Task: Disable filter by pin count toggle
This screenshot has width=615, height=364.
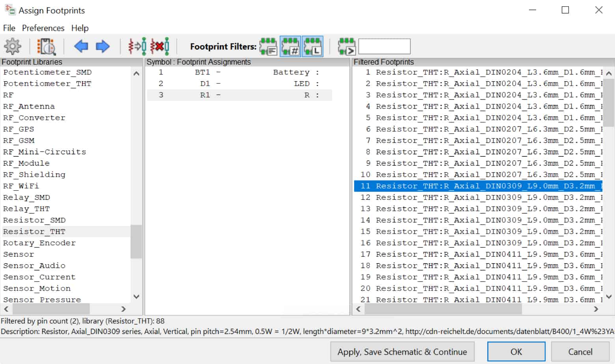Action: point(291,46)
